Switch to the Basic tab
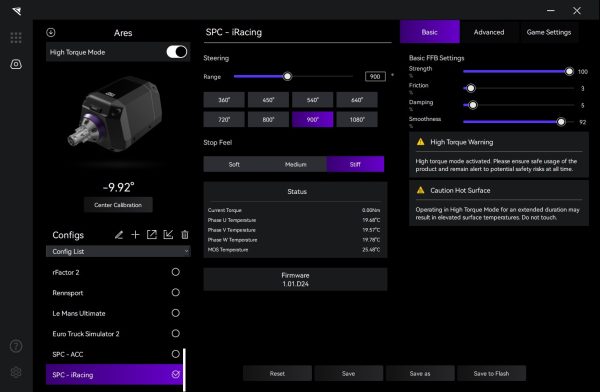Screen dimensions: 600x392 point(430,32)
